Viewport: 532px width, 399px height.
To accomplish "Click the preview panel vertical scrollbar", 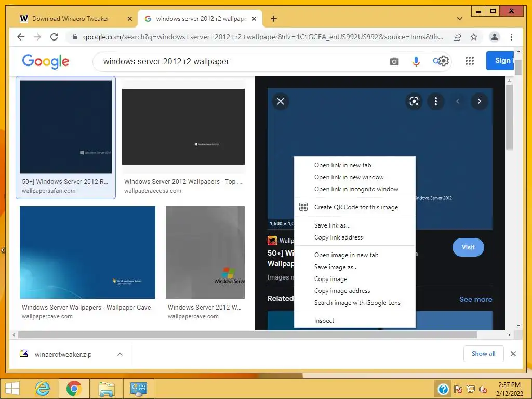I will [x=509, y=117].
